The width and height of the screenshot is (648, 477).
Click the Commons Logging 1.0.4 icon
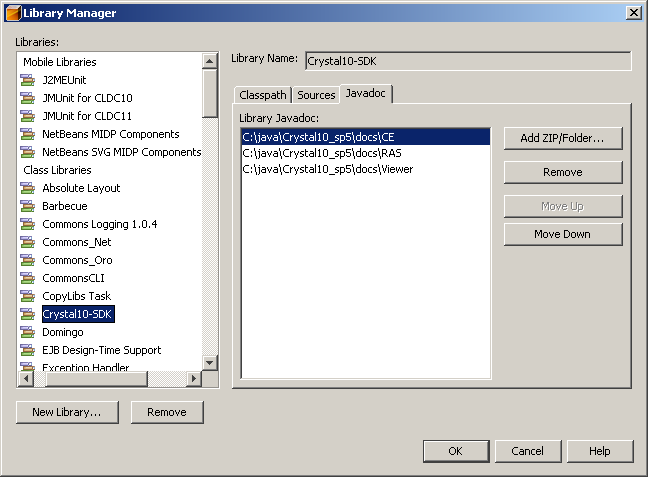pos(28,224)
